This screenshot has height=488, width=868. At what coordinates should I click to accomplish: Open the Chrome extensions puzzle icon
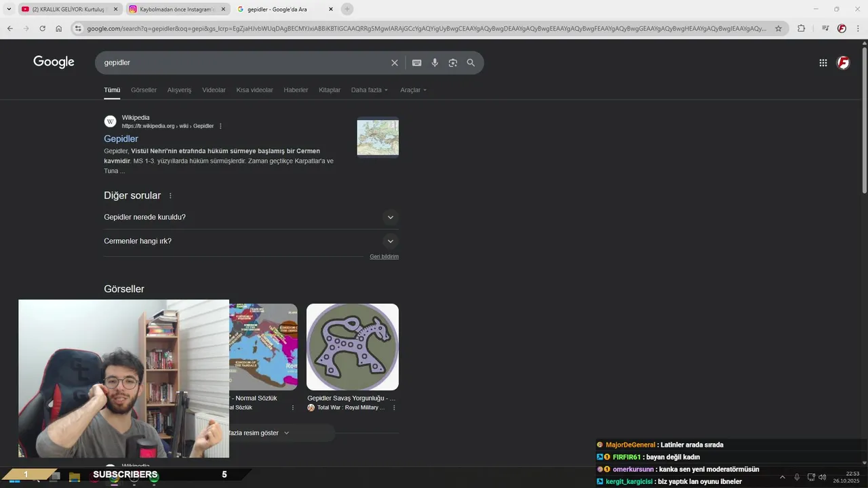pyautogui.click(x=802, y=28)
